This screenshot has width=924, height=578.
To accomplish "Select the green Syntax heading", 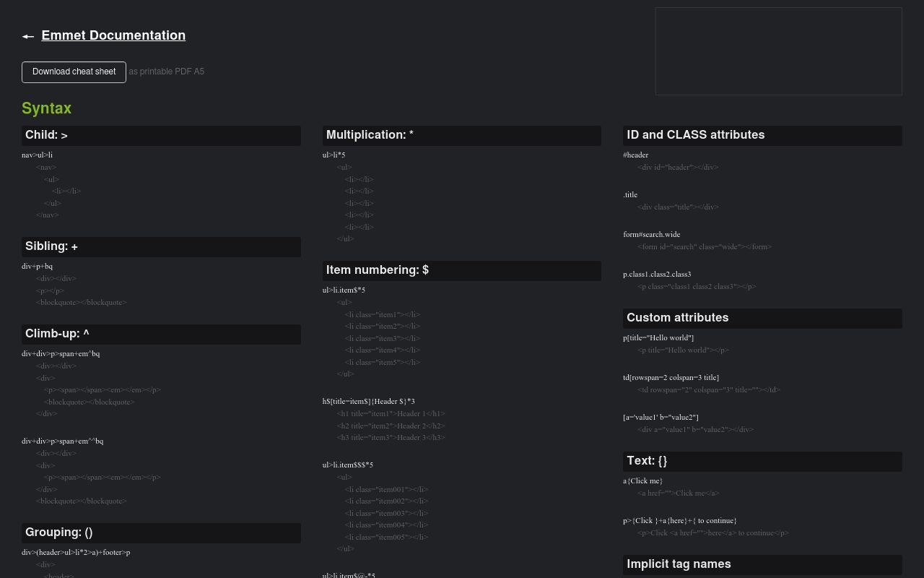I will (x=46, y=108).
